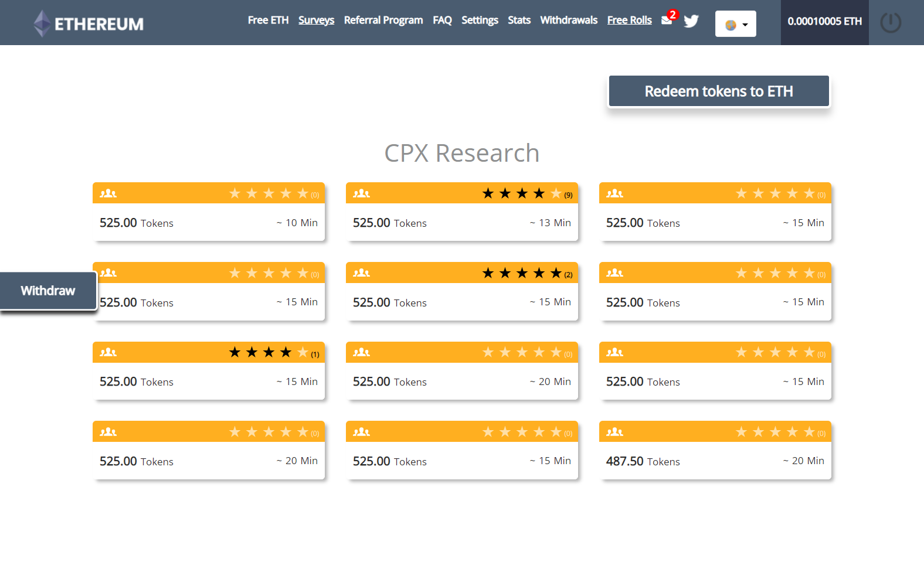Click the Withdraw side button
The height and width of the screenshot is (579, 924).
[48, 291]
